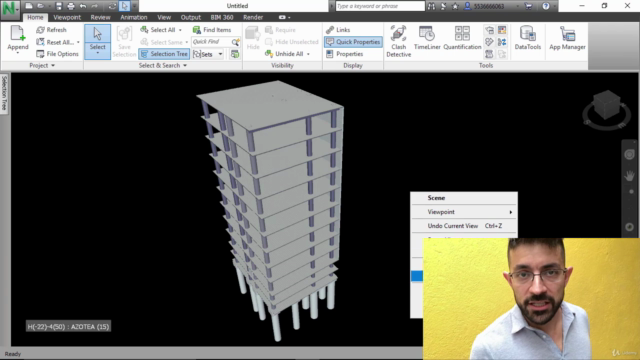
Task: Toggle Hide for selected items
Action: coord(253,38)
